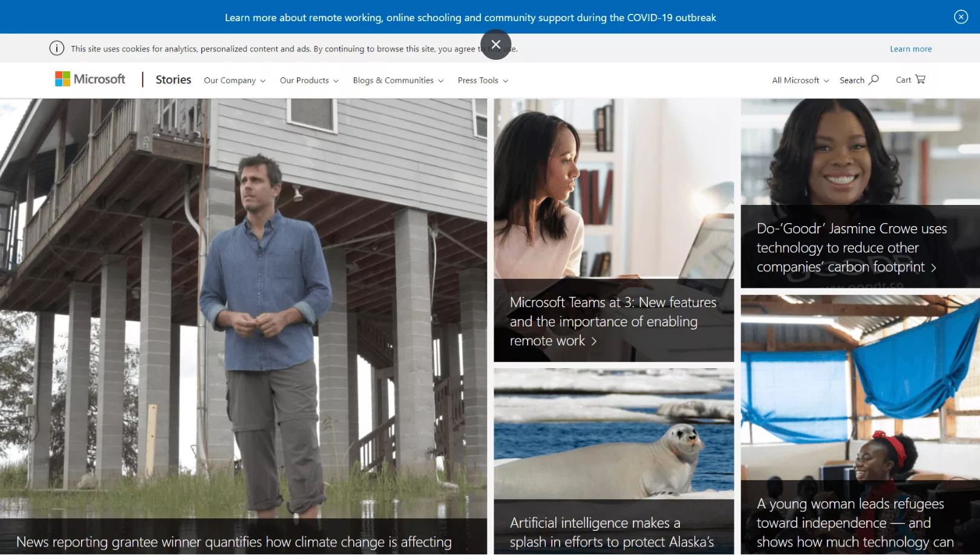Open the climate change news grantee story
The height and width of the screenshot is (555, 980).
(234, 542)
